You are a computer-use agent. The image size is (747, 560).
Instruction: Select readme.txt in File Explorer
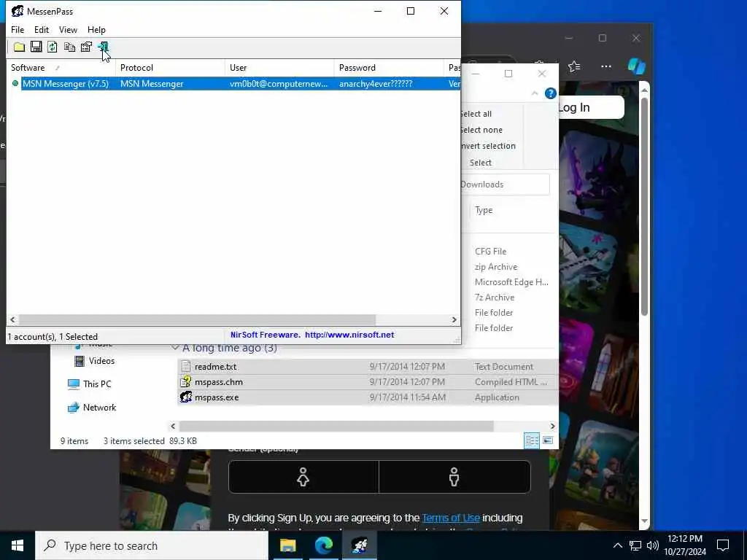click(215, 367)
